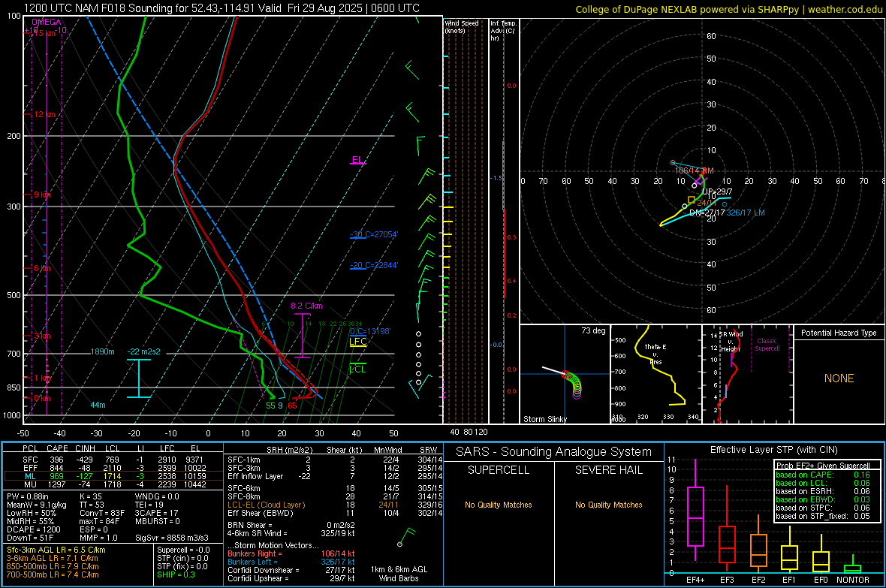886x588 pixels.
Task: Select the OMEGA label on the skew-T
Action: [x=47, y=22]
